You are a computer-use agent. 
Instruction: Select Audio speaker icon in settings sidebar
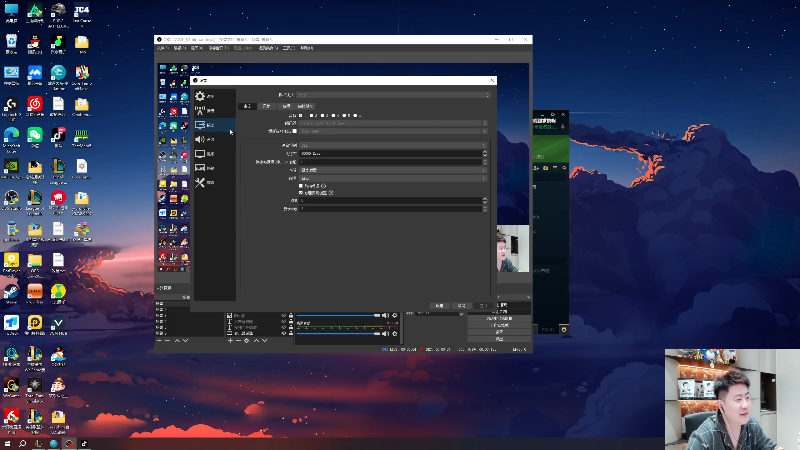coord(200,139)
